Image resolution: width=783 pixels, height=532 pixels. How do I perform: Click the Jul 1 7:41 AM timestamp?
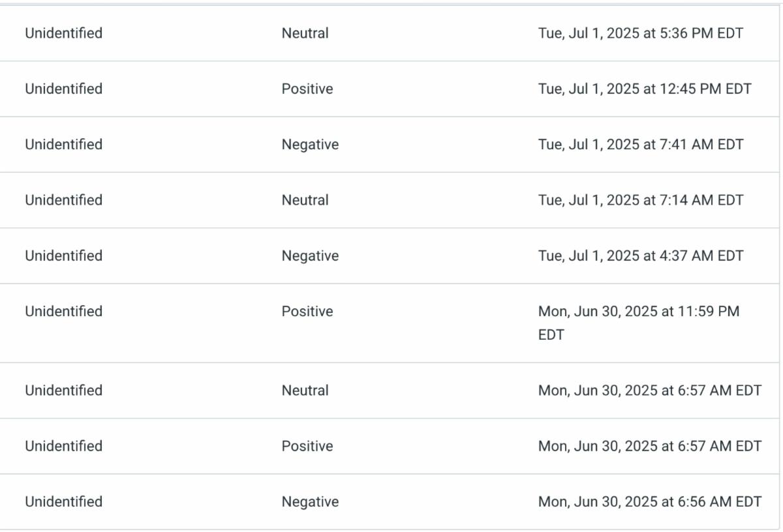pos(640,145)
